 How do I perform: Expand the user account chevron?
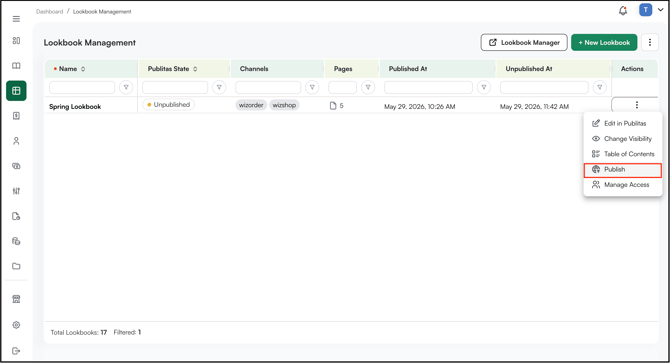tap(660, 10)
